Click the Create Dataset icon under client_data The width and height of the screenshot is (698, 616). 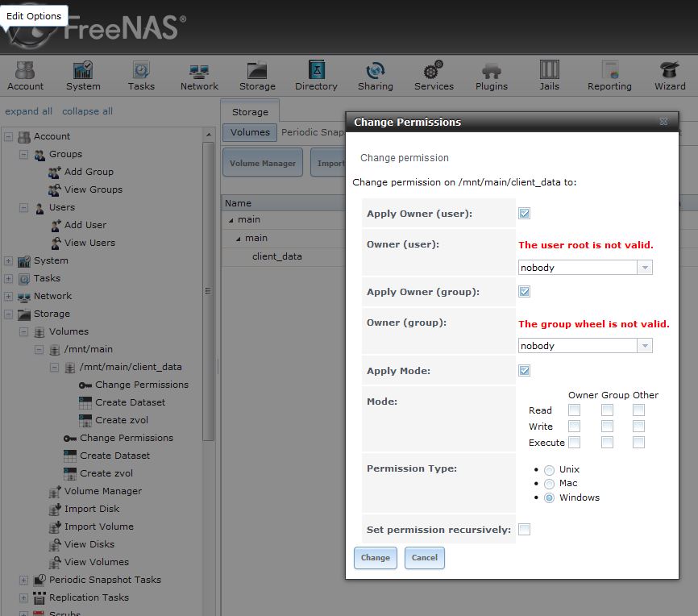point(85,402)
